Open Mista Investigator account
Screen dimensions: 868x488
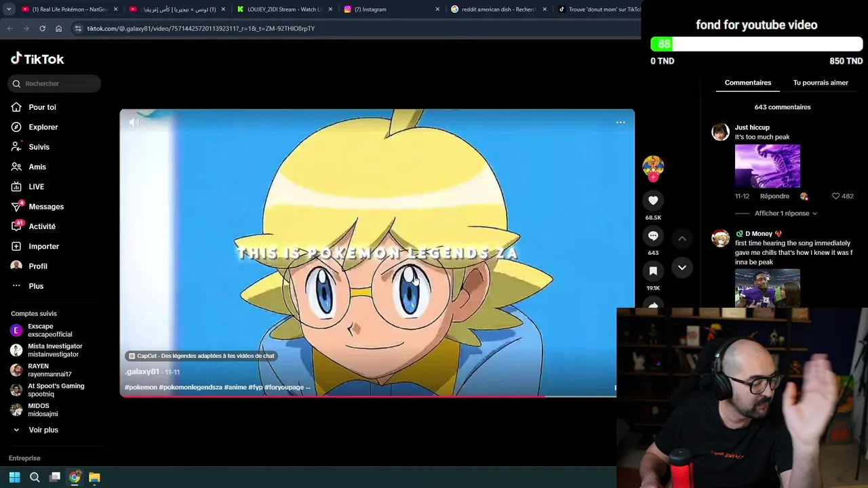click(54, 350)
